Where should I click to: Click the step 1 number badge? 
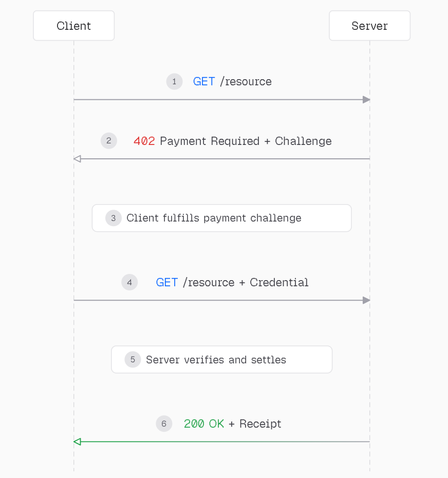174,81
